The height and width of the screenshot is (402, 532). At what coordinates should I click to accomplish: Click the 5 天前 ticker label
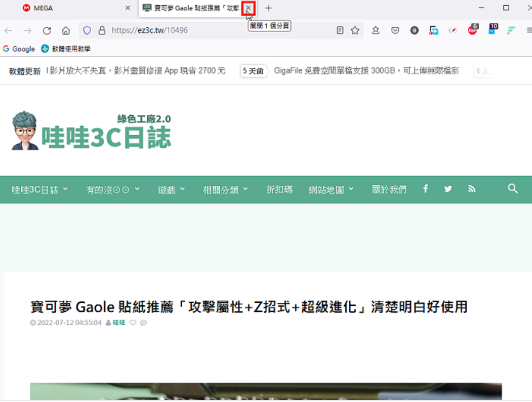[253, 71]
